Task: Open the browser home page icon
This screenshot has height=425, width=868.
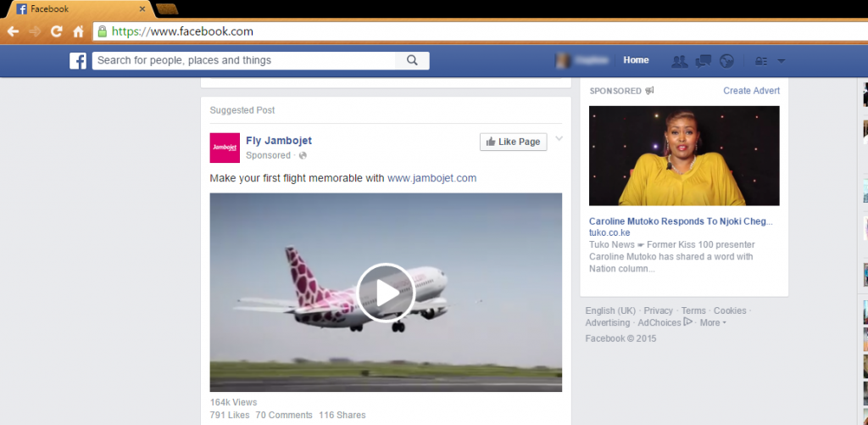Action: click(79, 31)
